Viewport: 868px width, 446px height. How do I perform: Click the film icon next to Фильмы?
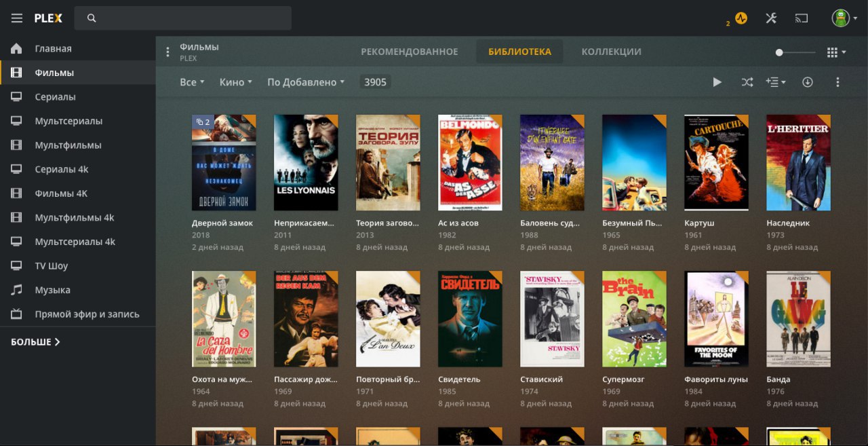(x=17, y=73)
